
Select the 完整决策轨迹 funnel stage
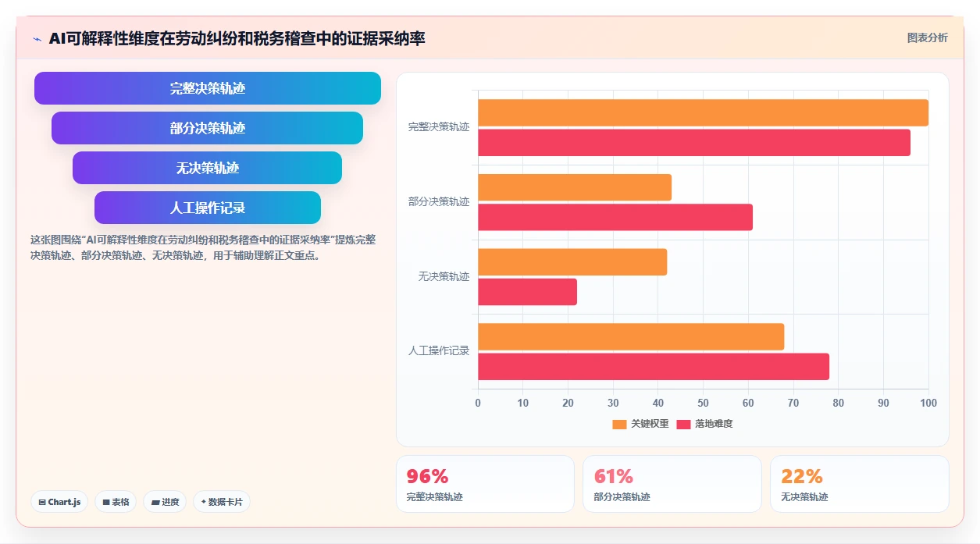pos(208,88)
